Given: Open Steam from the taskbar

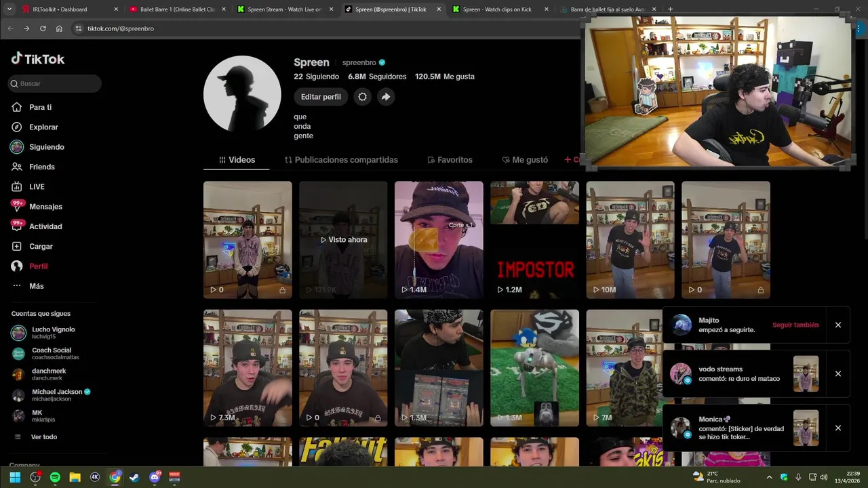Looking at the screenshot, I should (x=134, y=477).
